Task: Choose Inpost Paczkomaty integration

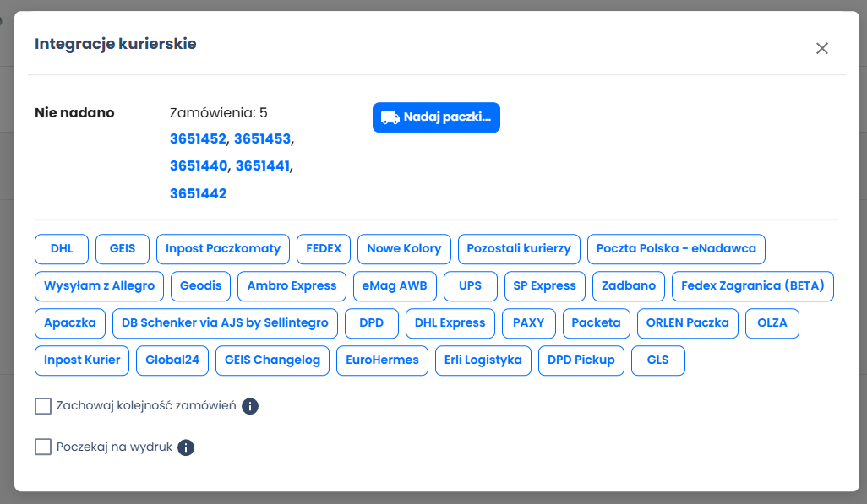Action: coord(223,249)
